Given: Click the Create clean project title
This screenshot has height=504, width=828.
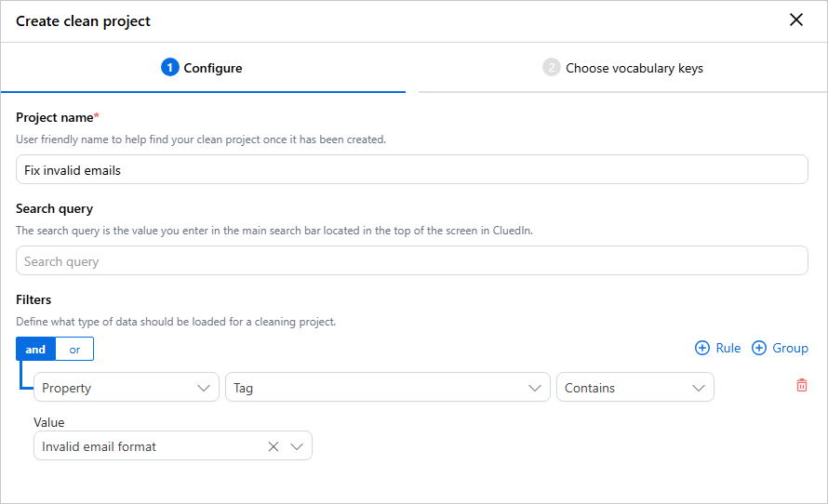Looking at the screenshot, I should pos(83,21).
